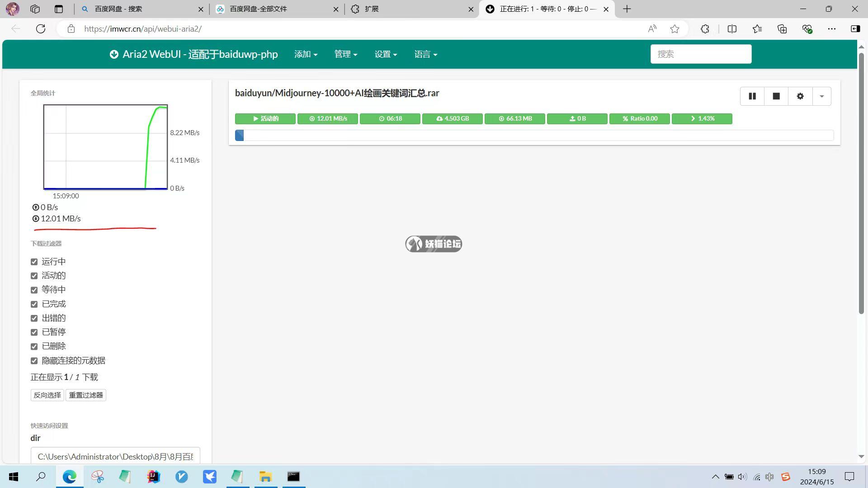Screen dimensions: 868x488
Task: Open taskbar search magnifier
Action: point(41,477)
